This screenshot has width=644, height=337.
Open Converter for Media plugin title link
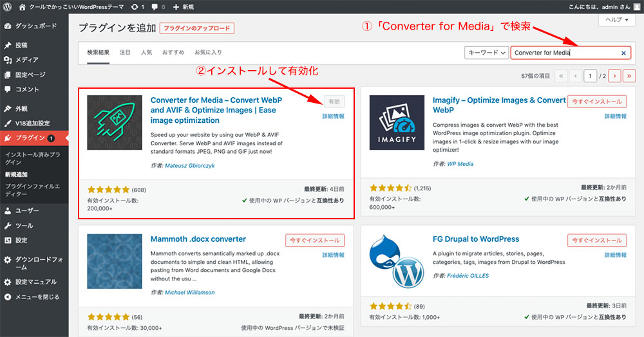click(x=216, y=110)
